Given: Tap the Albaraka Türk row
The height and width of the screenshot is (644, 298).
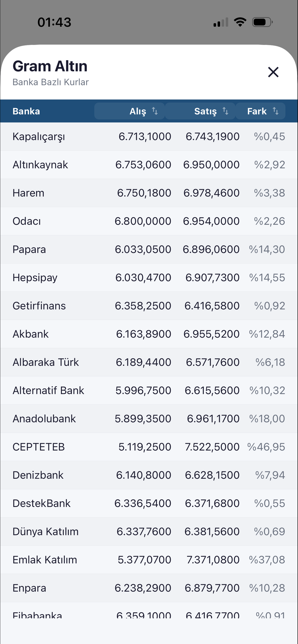Looking at the screenshot, I should (149, 363).
